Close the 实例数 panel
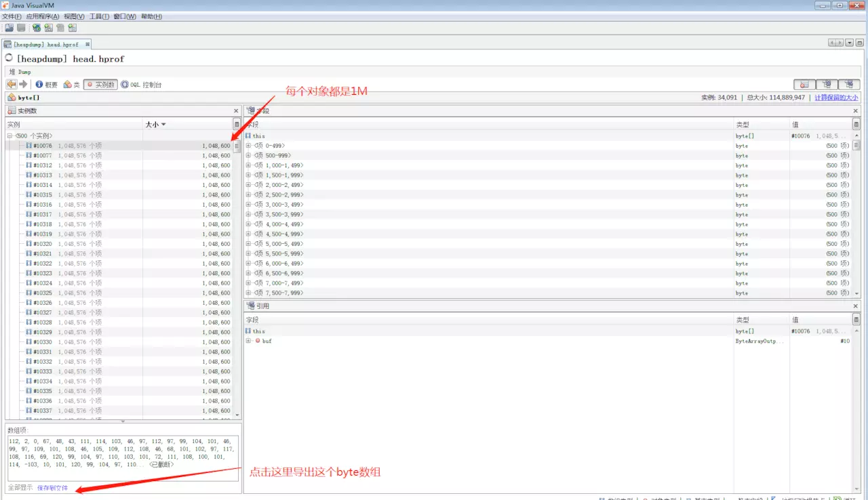868x500 pixels. pos(236,110)
